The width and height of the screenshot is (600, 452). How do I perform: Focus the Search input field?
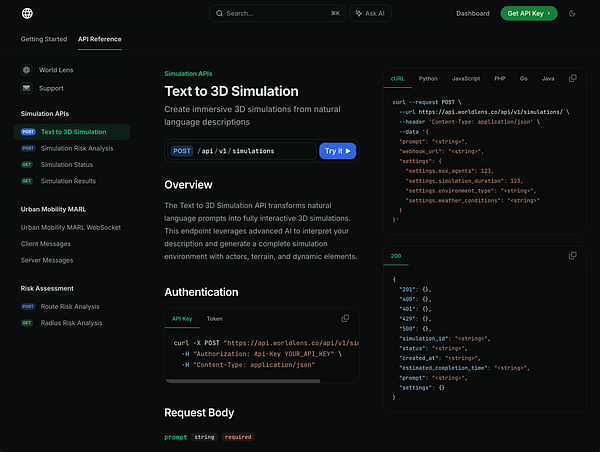[277, 13]
